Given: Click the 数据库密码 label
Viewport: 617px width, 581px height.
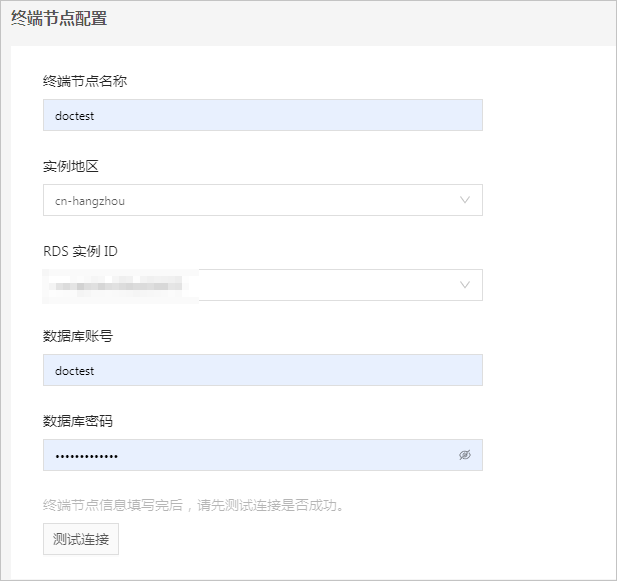Looking at the screenshot, I should click(78, 420).
